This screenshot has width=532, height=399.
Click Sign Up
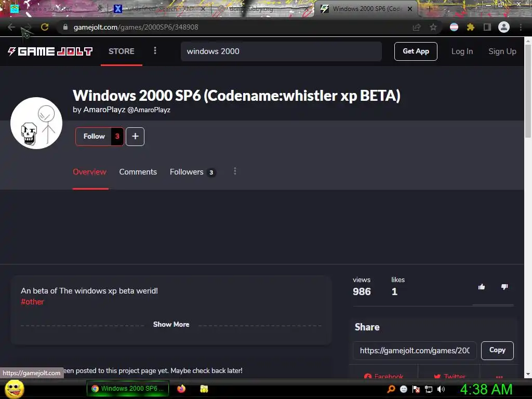[502, 51]
